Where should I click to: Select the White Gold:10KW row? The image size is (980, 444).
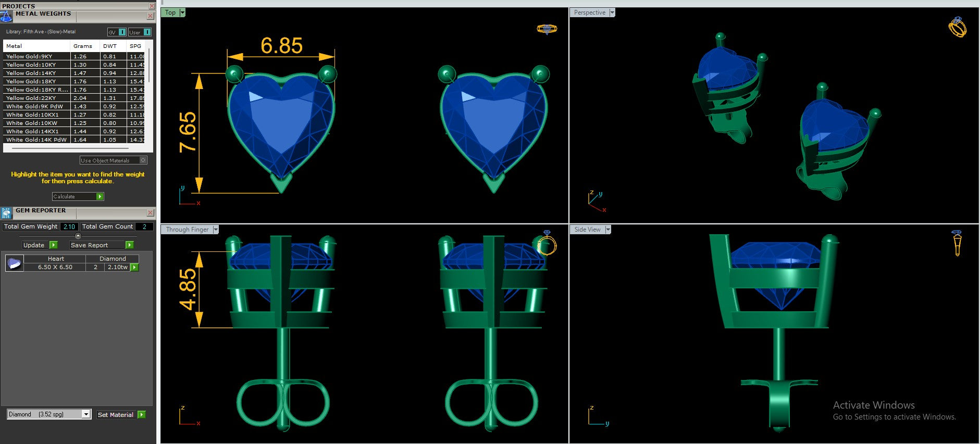click(x=75, y=123)
